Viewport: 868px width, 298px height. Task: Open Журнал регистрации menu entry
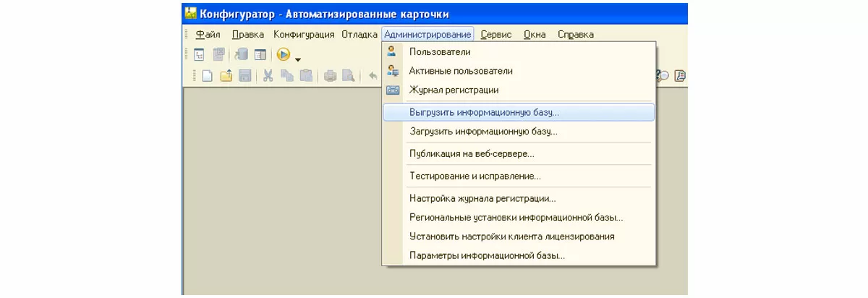519,90
